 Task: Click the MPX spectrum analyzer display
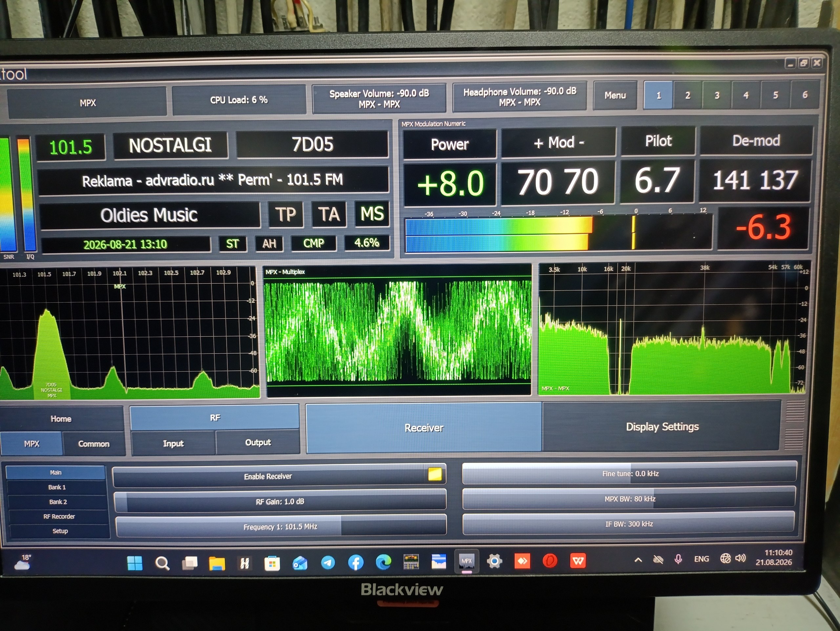coord(673,328)
